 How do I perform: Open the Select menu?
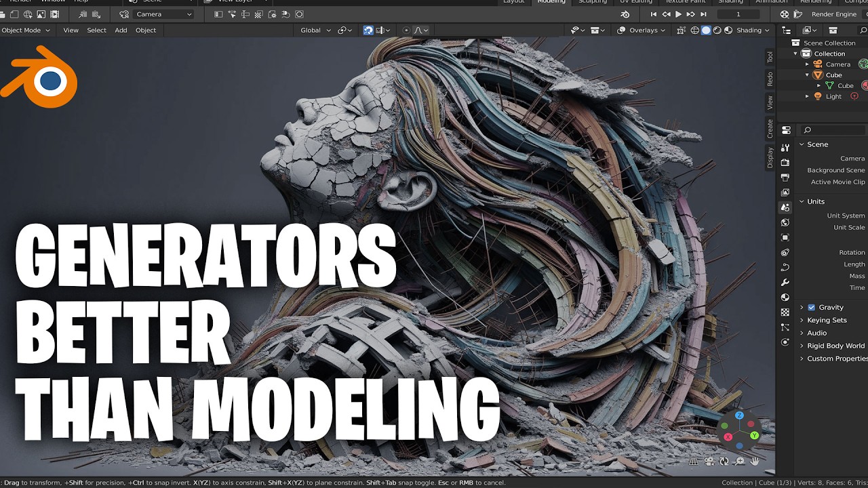pos(96,30)
